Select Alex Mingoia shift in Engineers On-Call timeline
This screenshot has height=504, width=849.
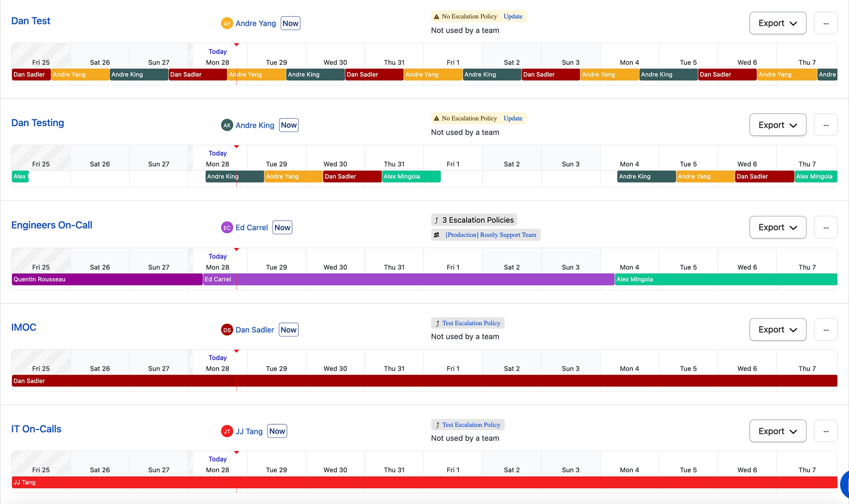(725, 279)
